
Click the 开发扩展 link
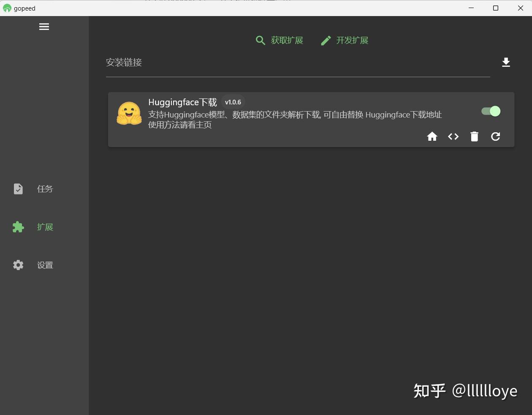[352, 40]
